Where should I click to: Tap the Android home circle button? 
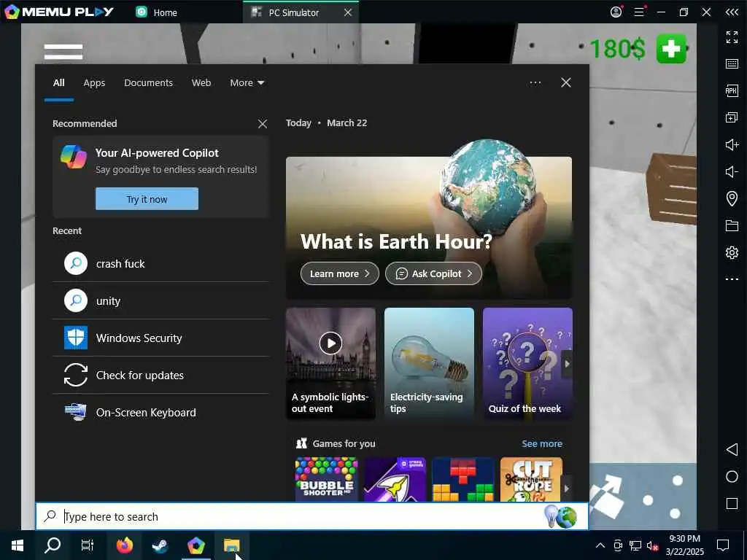pyautogui.click(x=732, y=477)
